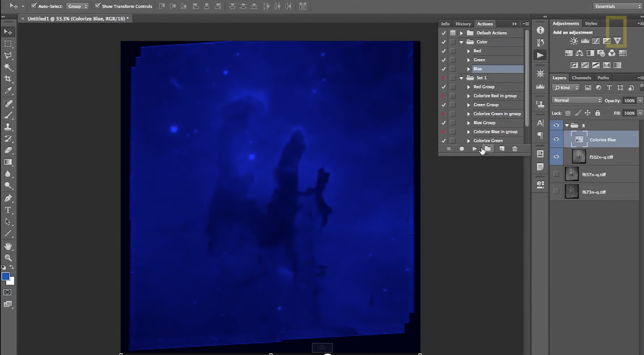Hide the f502n-q.tiff layer

pos(556,157)
